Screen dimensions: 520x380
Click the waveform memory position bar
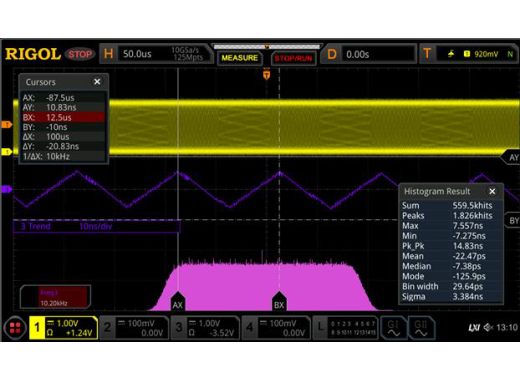click(267, 47)
